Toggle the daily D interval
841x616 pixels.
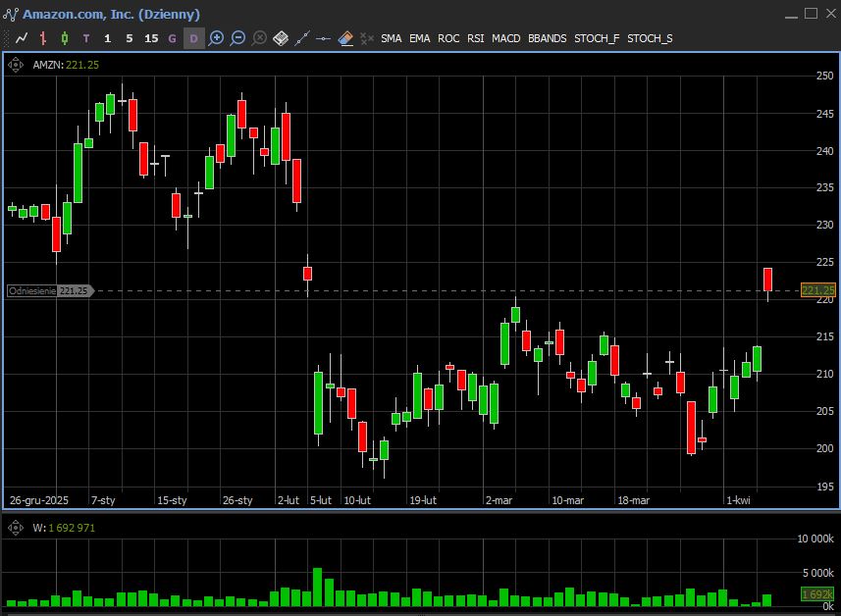[193, 38]
